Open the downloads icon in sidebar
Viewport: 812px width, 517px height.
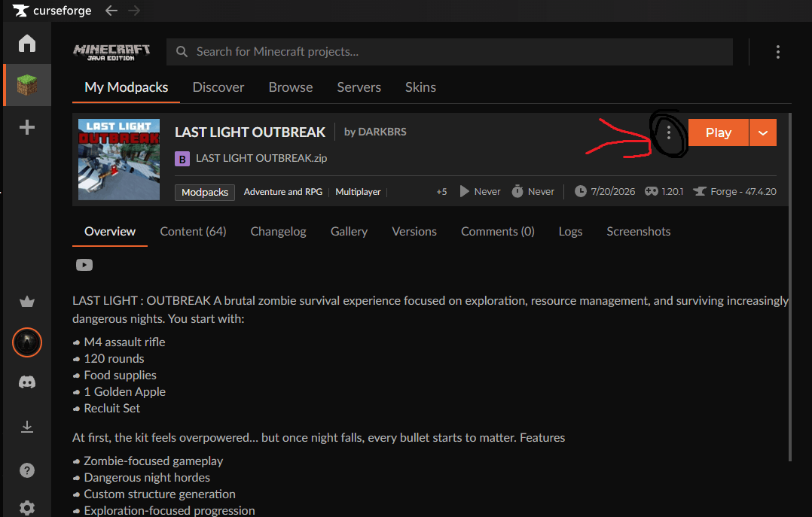27,427
